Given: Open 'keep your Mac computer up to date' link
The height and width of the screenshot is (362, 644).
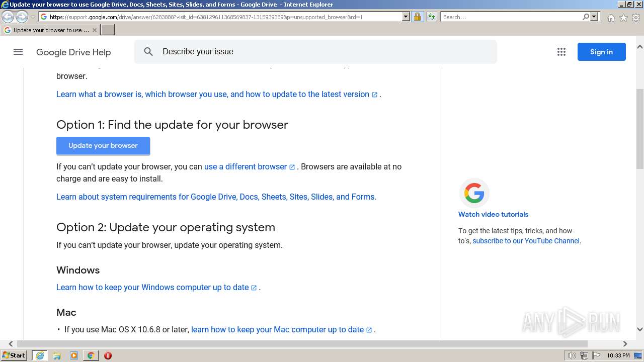Looking at the screenshot, I should [x=277, y=329].
